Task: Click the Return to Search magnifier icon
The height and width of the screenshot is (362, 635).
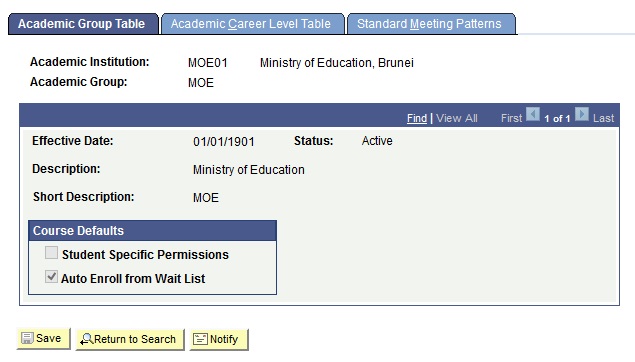Action: point(86,339)
